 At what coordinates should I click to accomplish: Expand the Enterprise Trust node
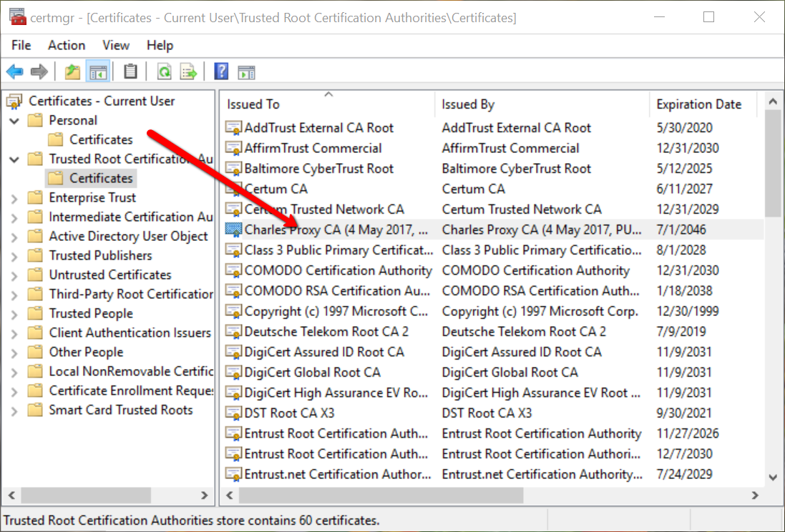(14, 198)
